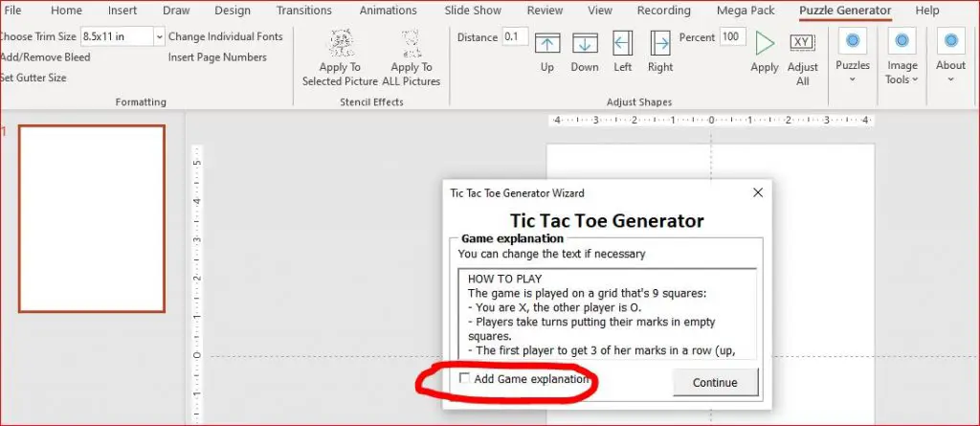
Task: Apply stencil effect to ALL Pictures
Action: [x=412, y=58]
